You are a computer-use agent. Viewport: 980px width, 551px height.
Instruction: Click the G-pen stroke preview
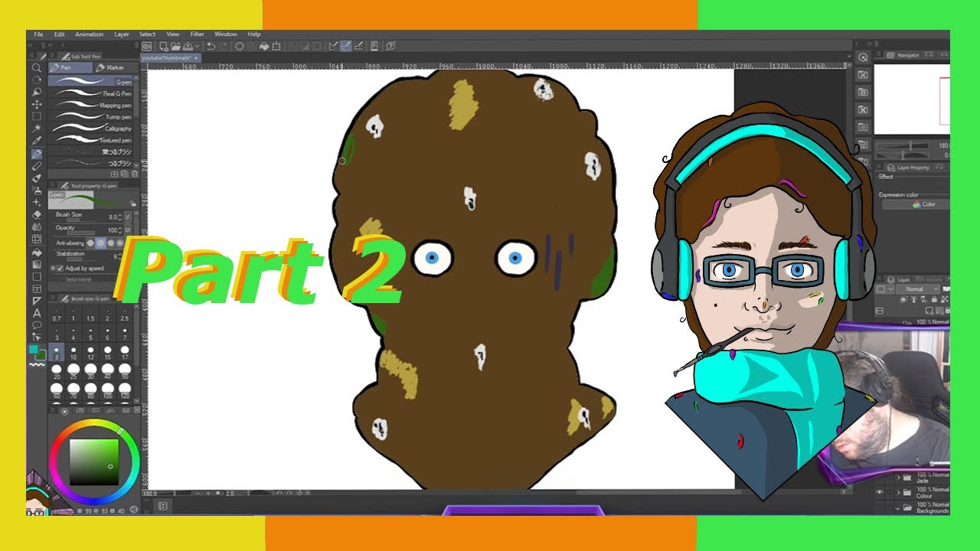92,200
